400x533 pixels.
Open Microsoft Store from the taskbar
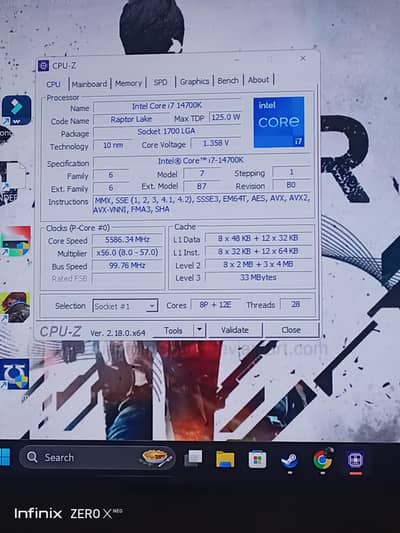(257, 460)
